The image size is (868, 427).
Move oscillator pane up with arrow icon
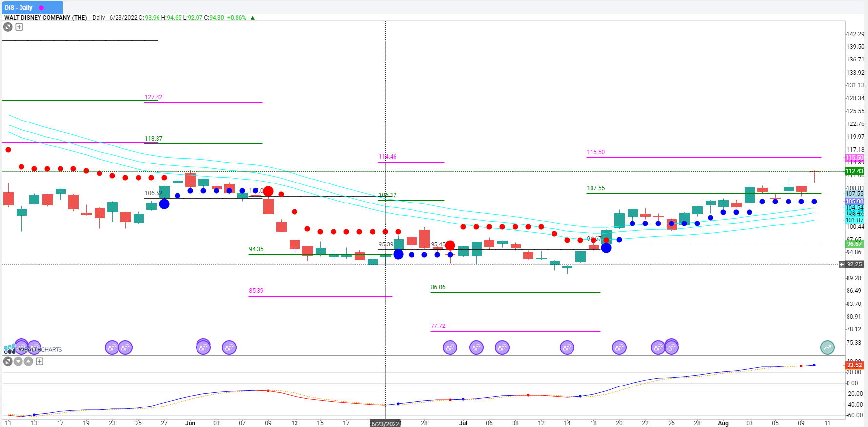tap(28, 361)
